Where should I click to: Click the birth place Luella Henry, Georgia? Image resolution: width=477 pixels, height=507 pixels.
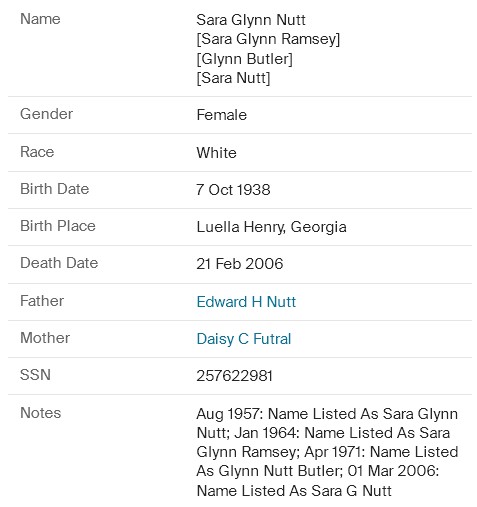[271, 227]
